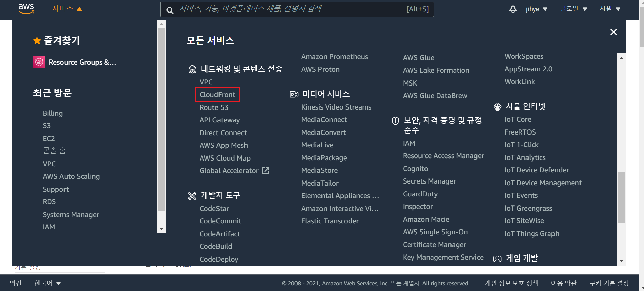Open Cognito service
644x291 pixels.
coord(415,169)
